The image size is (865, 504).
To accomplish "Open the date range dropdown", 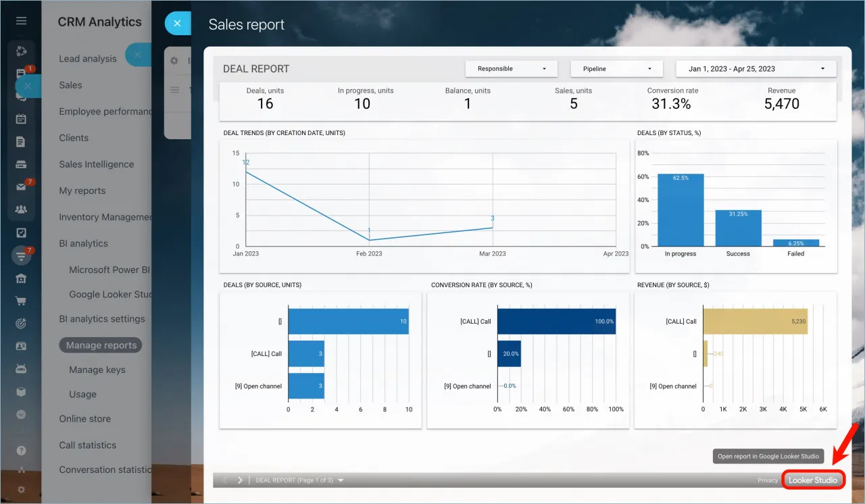I will tap(756, 69).
